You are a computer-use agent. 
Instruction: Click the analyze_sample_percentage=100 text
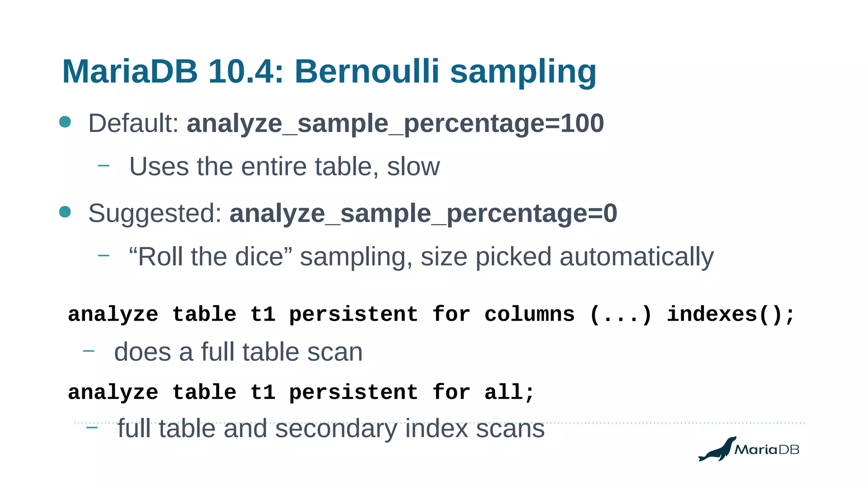(395, 124)
